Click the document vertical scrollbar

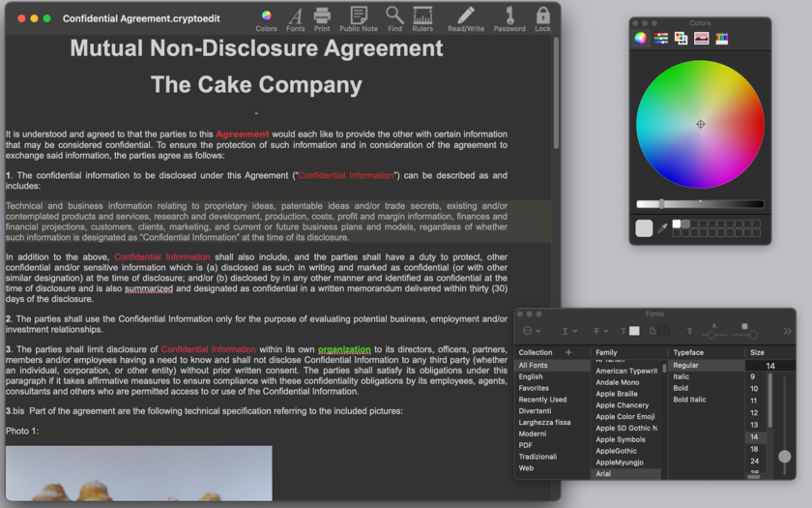556,93
